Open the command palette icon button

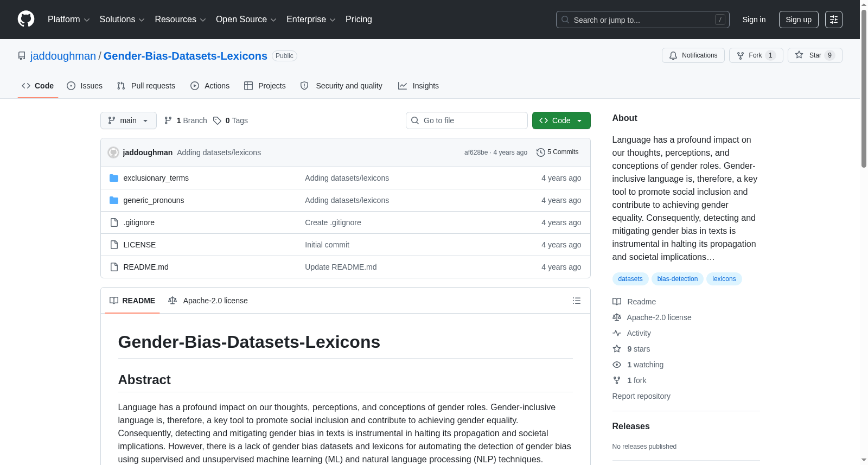[834, 20]
